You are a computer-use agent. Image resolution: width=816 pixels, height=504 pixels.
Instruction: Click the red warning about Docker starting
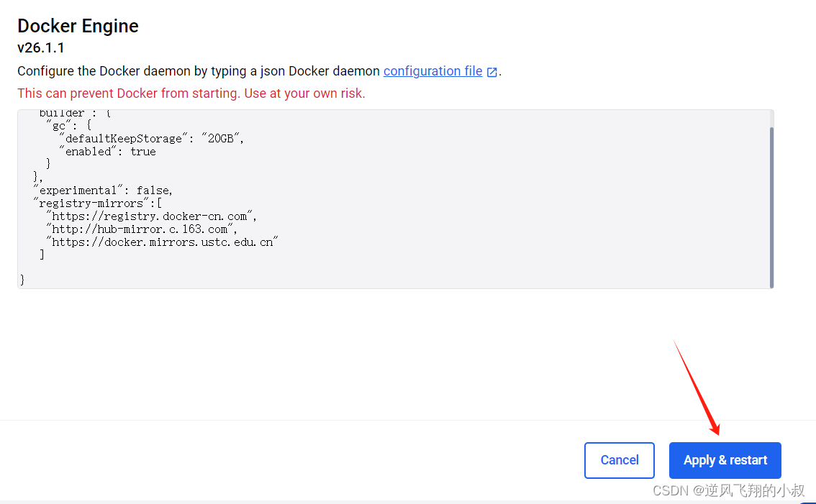pyautogui.click(x=191, y=93)
